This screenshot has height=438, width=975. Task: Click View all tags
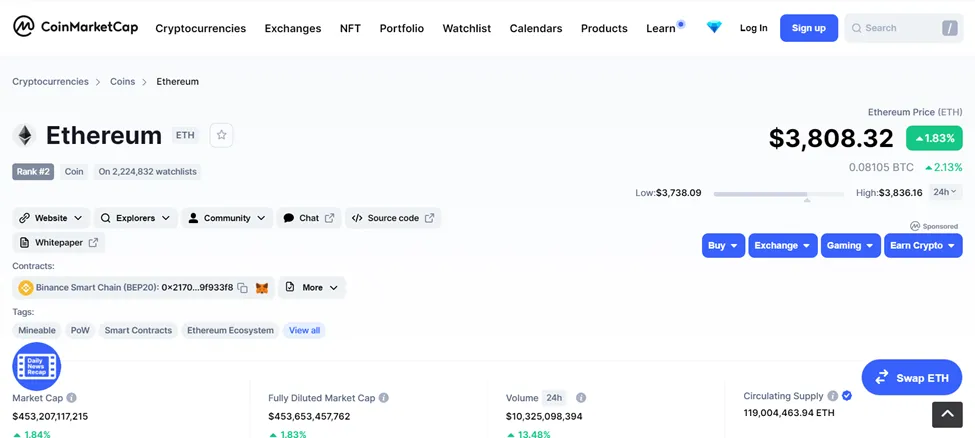coord(304,330)
